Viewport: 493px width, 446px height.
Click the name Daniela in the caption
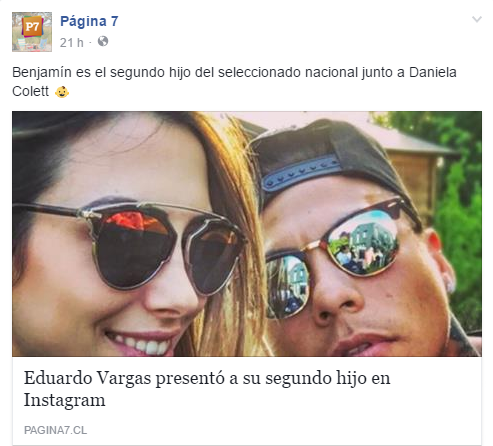point(433,72)
